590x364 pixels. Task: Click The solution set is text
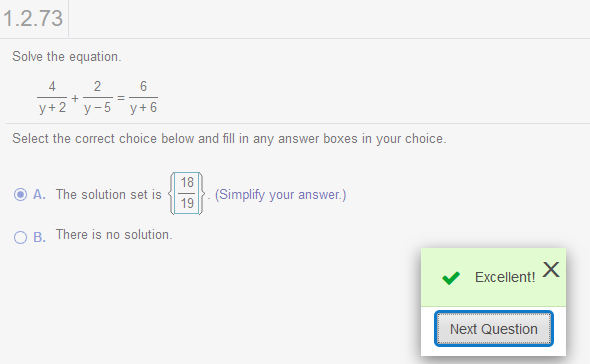pyautogui.click(x=109, y=195)
